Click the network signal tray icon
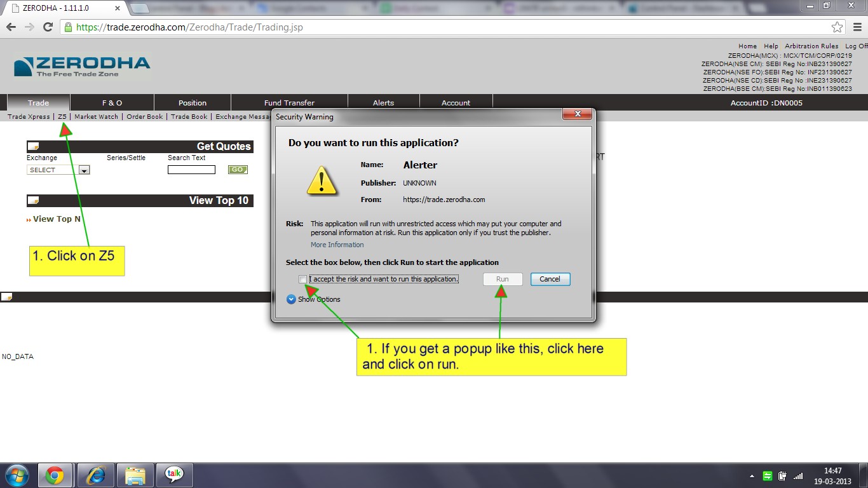The image size is (868, 488). coord(799,476)
